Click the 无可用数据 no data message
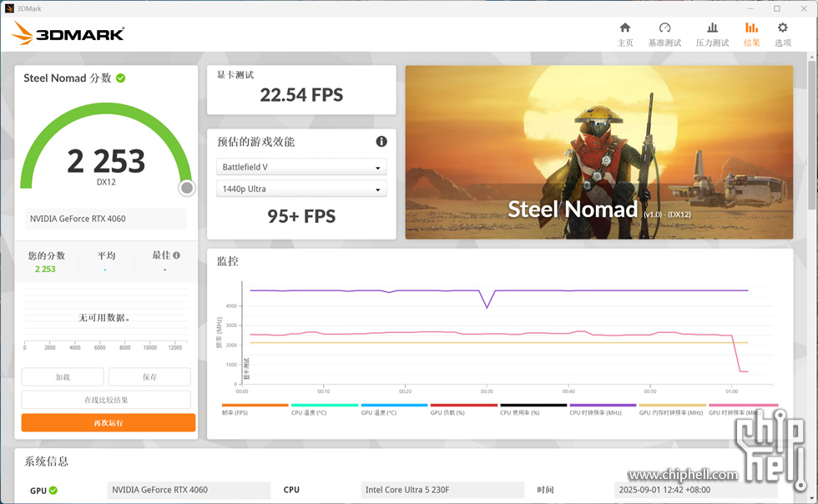 pyautogui.click(x=104, y=318)
